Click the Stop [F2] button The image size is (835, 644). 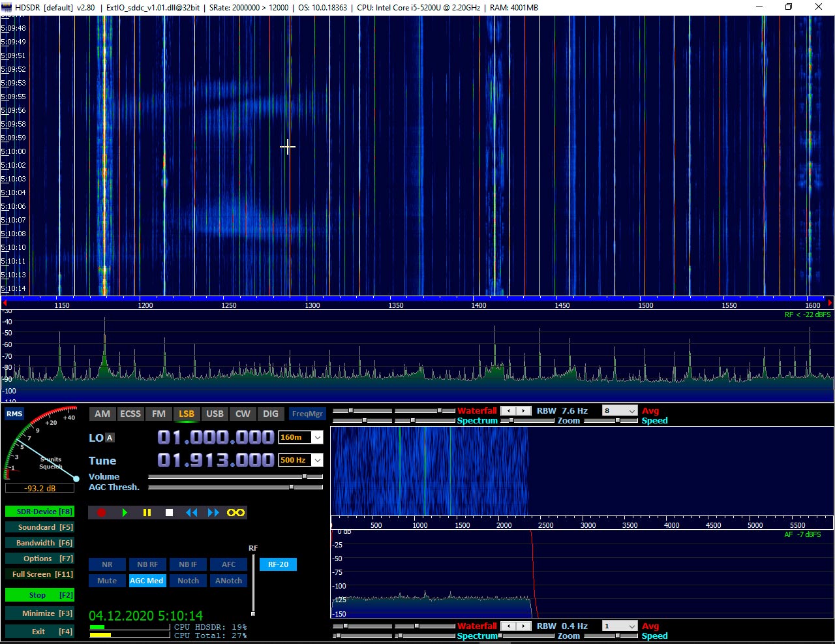click(x=39, y=595)
